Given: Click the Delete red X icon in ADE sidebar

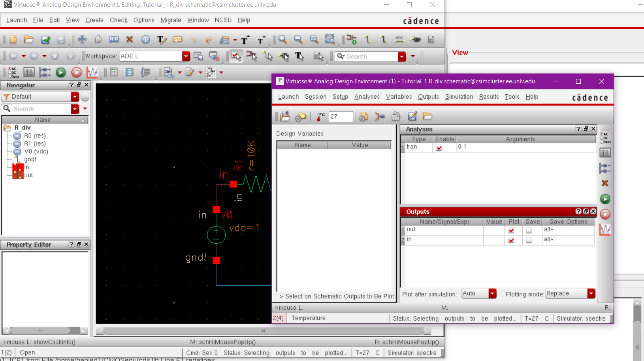Looking at the screenshot, I should (605, 183).
